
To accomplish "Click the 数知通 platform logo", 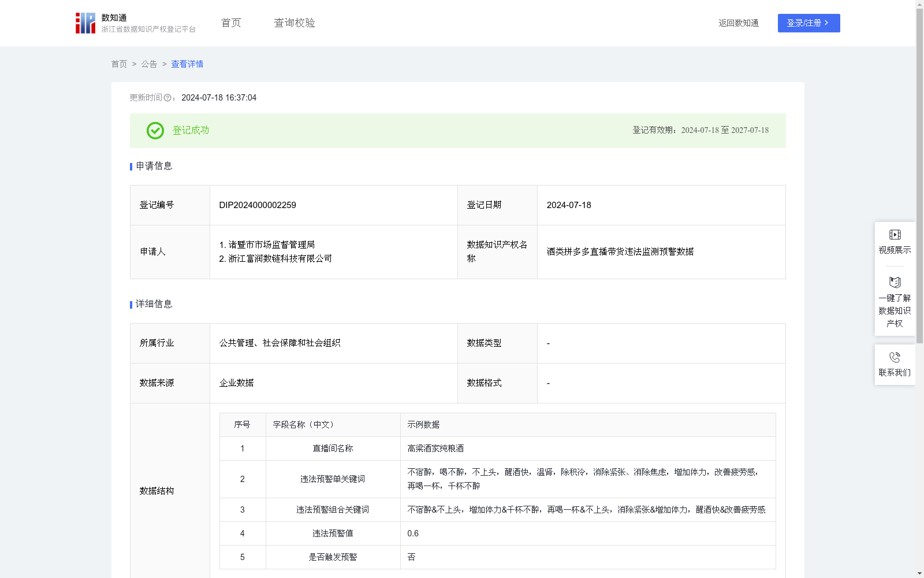I will click(85, 23).
